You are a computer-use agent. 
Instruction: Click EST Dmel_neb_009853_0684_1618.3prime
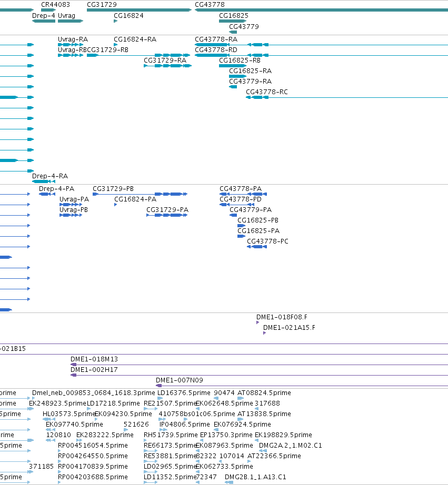pos(94,393)
